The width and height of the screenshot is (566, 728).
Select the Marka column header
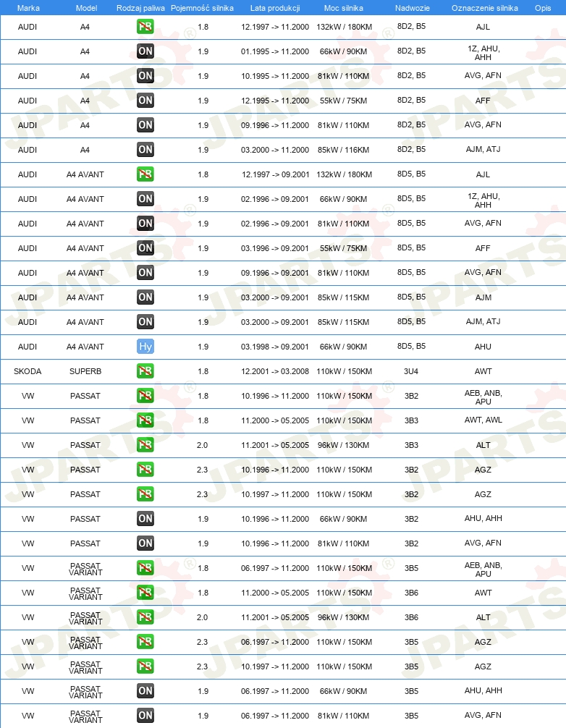pos(28,8)
